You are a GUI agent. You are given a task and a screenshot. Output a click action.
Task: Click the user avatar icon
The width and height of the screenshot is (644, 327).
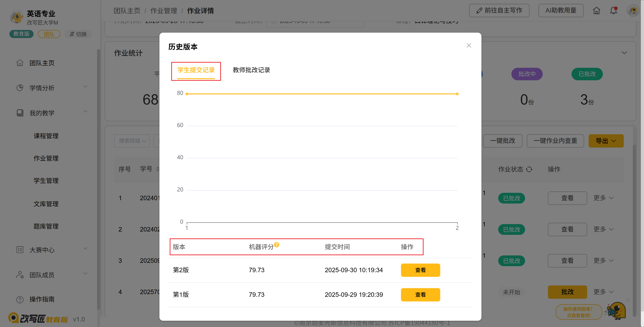633,11
